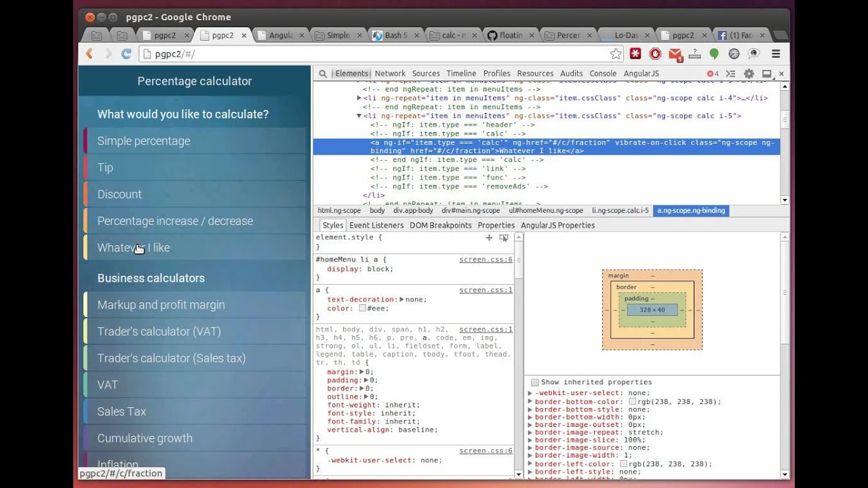Viewport: 868px width, 488px height.
Task: Switch to the Network panel
Action: point(390,74)
